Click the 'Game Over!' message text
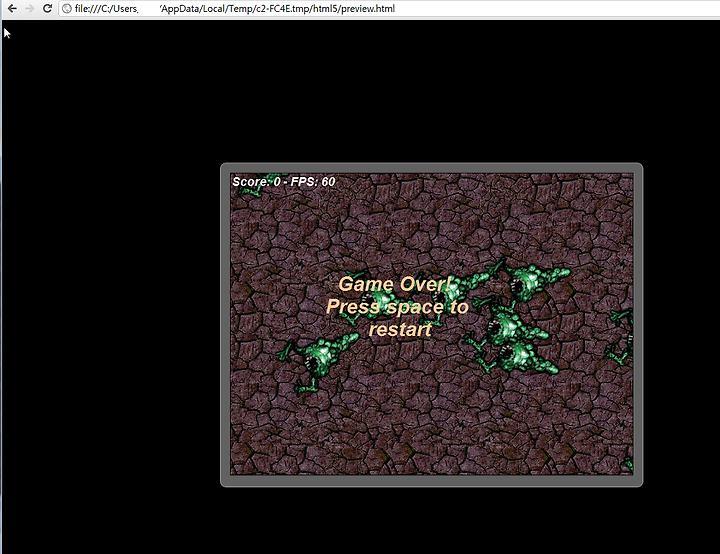 pyautogui.click(x=395, y=284)
